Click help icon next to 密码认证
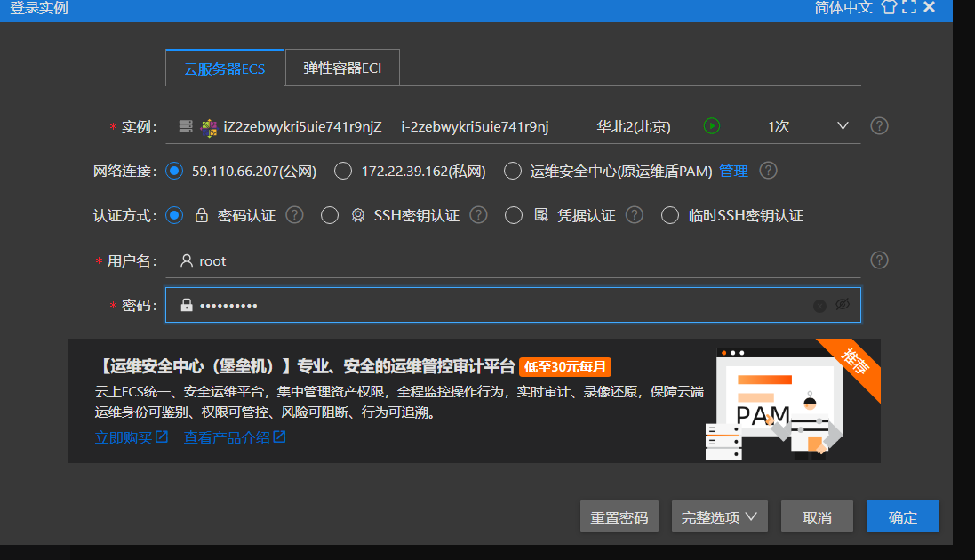This screenshot has height=560, width=975. (x=294, y=215)
